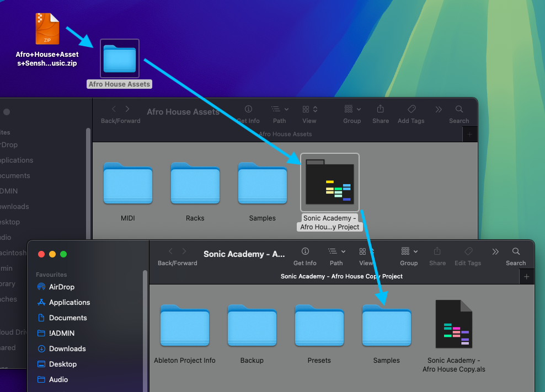
Task: Add new tab in Afro House Assets window
Action: coord(469,135)
